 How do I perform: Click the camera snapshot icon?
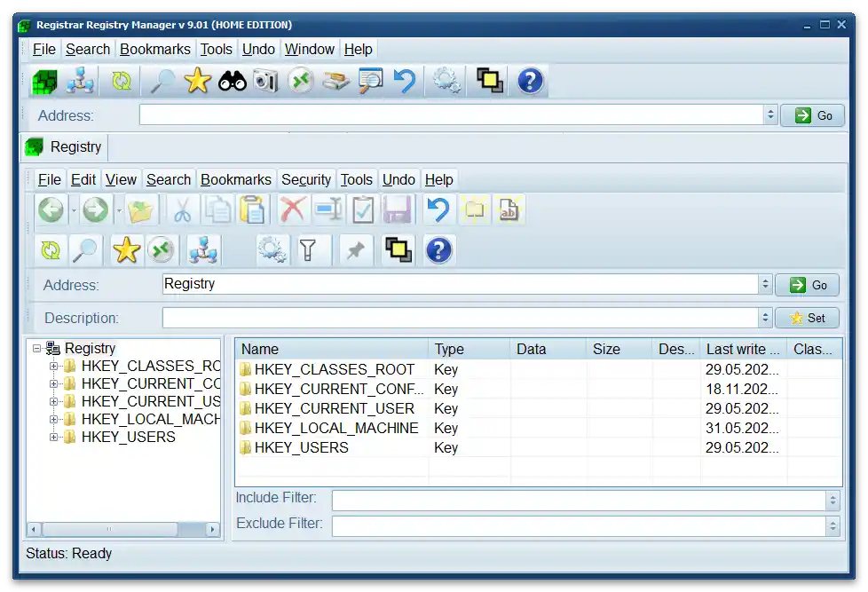266,82
